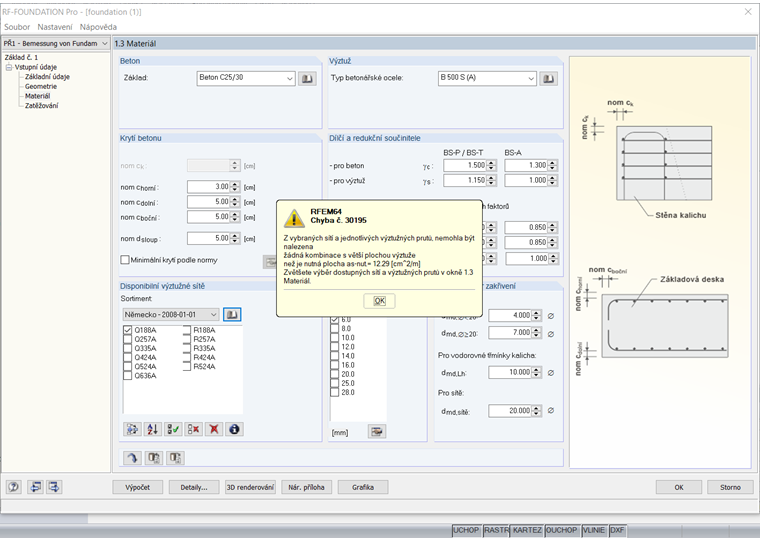Toggle the Q188A mesh checkbox
Screen dimensions: 760x542
(127, 330)
